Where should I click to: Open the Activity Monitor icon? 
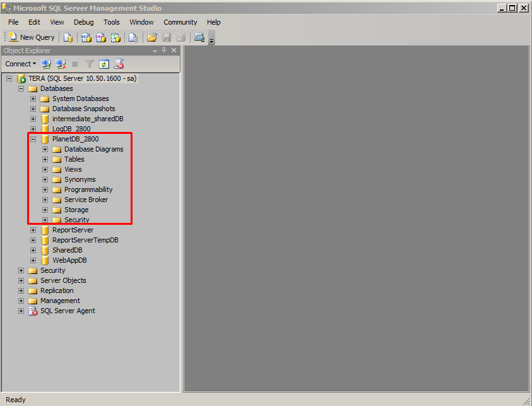point(199,37)
